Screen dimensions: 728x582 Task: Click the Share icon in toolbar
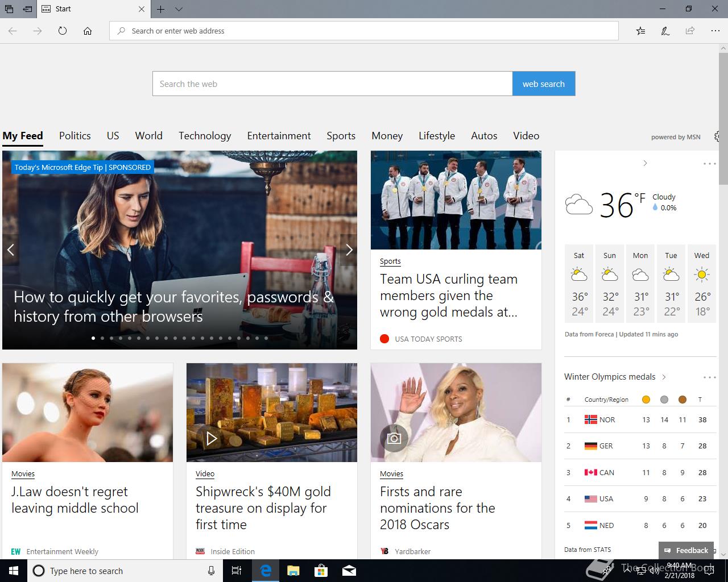690,31
